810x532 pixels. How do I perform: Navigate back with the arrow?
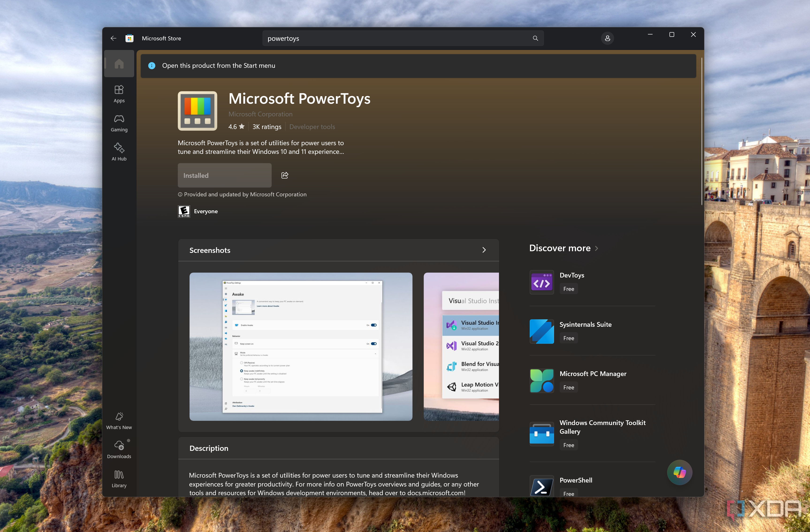coord(113,38)
